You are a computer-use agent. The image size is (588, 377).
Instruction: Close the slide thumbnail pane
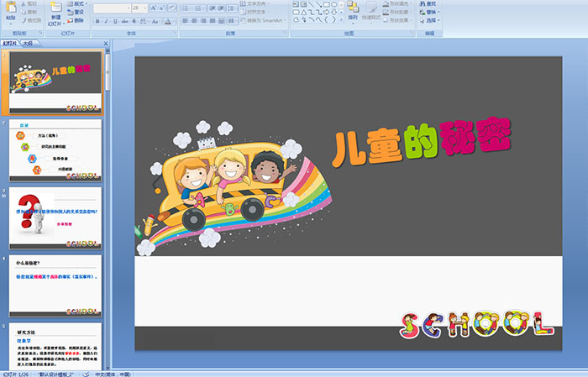106,44
